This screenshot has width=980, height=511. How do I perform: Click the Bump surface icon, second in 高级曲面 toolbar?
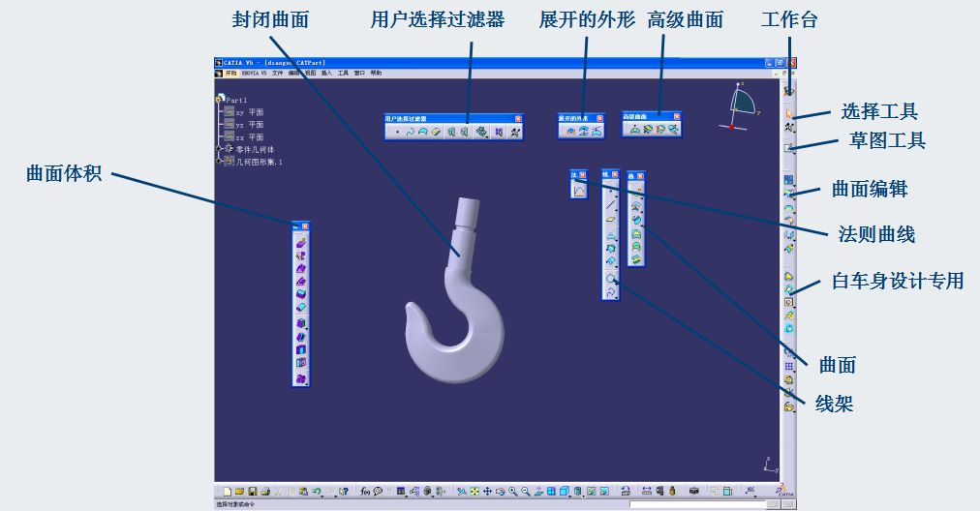click(x=648, y=130)
